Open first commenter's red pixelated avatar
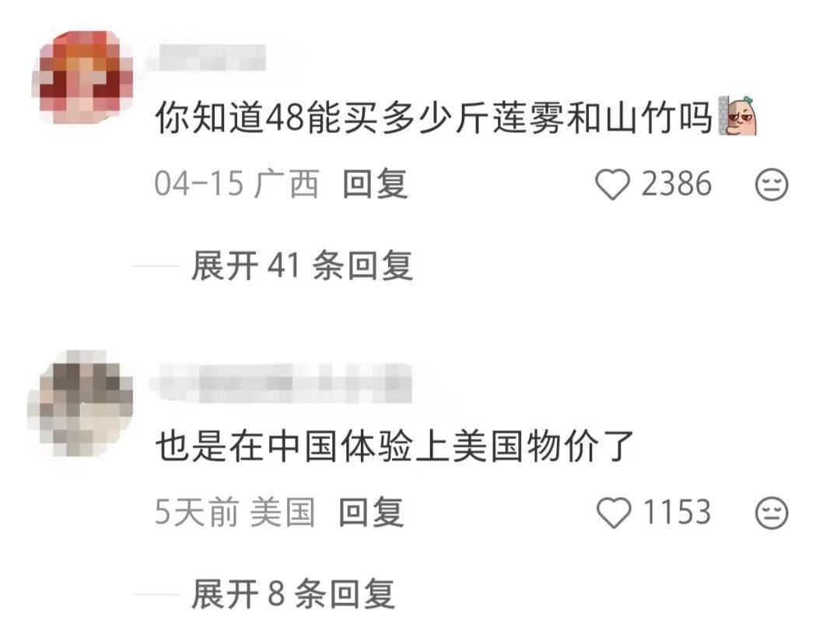 click(82, 78)
